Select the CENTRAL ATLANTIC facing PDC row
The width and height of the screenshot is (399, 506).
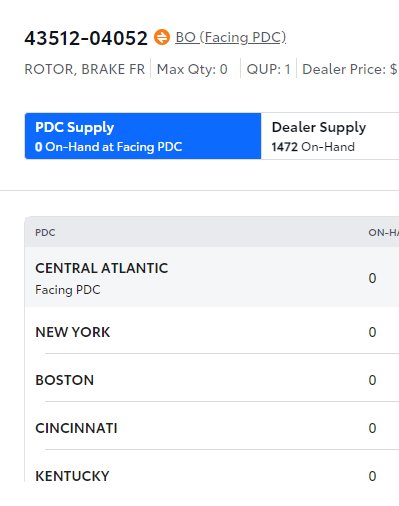pyautogui.click(x=212, y=277)
